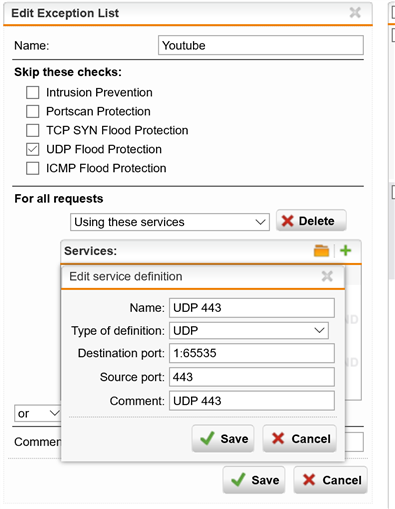Expand the Type of definition UDP dropdown

coord(249,331)
